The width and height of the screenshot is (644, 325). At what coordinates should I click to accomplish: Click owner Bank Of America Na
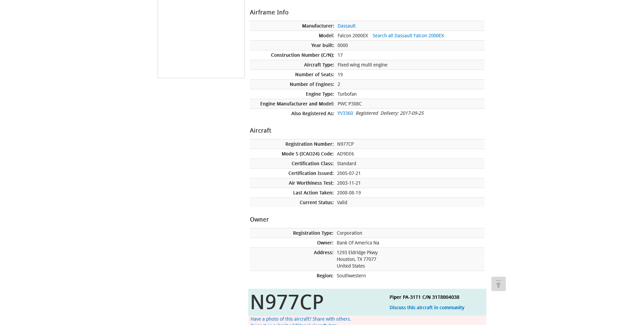coord(358,243)
